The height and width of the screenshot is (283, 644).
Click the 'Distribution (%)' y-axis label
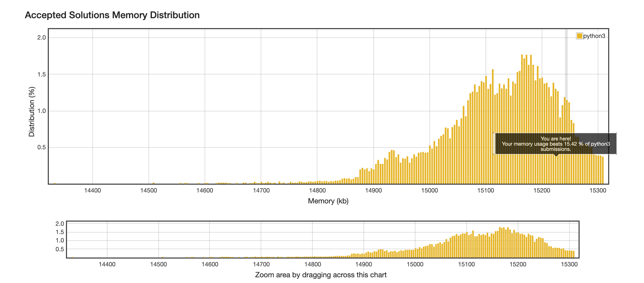click(32, 112)
